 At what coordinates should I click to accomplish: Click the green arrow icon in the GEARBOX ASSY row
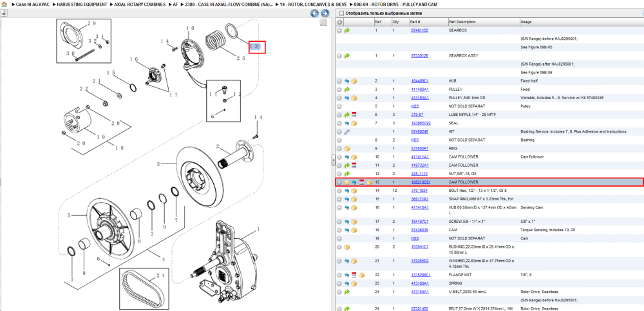(x=346, y=55)
